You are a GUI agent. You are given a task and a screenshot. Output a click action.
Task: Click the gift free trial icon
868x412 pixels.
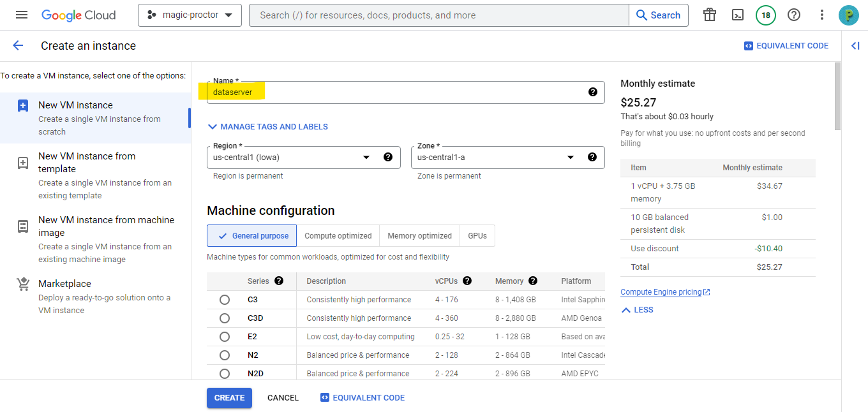tap(710, 15)
